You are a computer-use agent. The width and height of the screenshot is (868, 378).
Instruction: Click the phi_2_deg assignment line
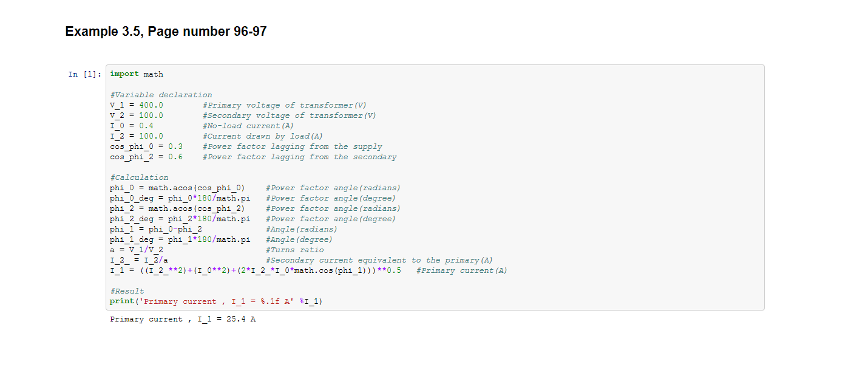click(180, 219)
